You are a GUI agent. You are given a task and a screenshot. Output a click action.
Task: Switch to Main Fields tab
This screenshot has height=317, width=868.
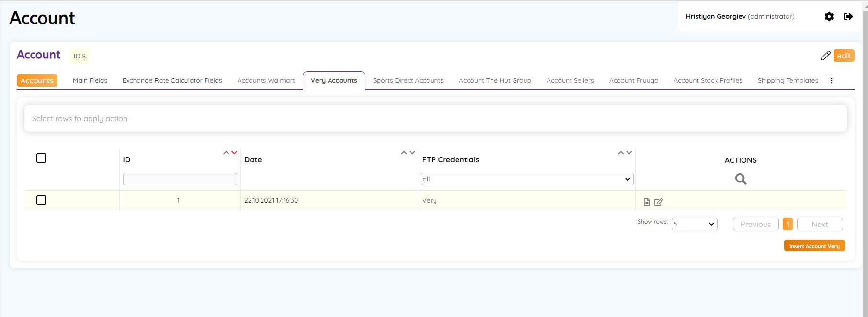90,80
